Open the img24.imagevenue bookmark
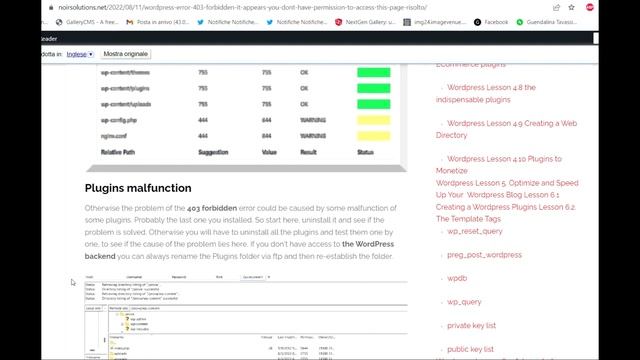 pos(434,22)
